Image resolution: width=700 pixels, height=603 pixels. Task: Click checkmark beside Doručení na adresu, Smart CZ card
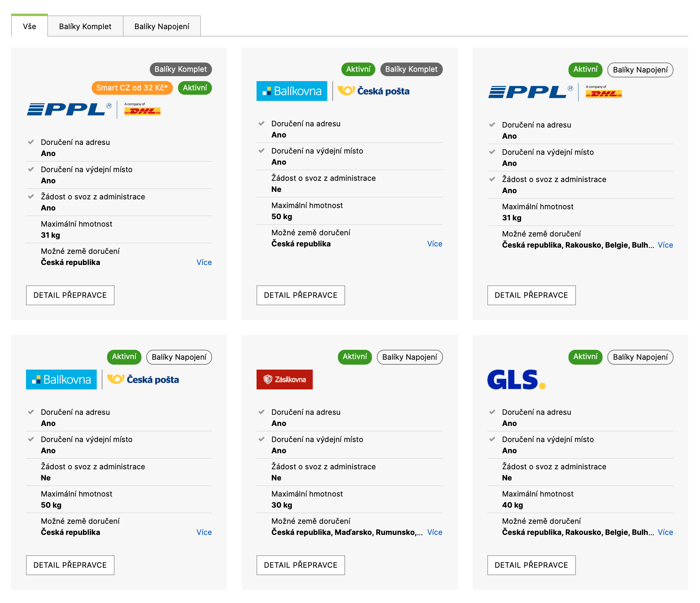31,142
